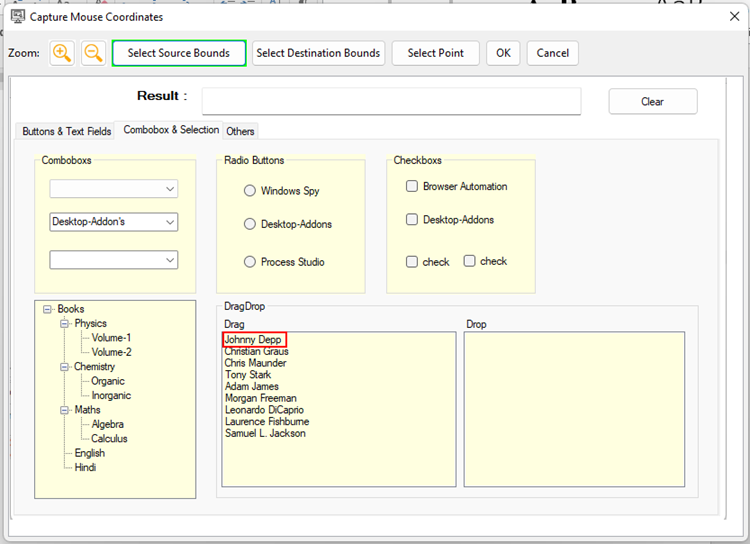This screenshot has height=544, width=750.
Task: Enable the Browser Automation checkbox
Action: (x=412, y=186)
